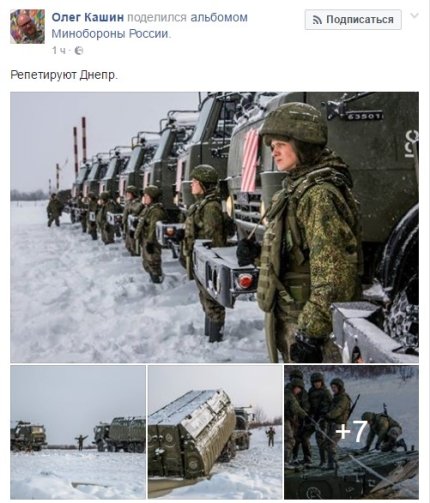Image resolution: width=430 pixels, height=503 pixels.
Task: Click the foreground soldier's helmet in main photo
Action: 294,122
